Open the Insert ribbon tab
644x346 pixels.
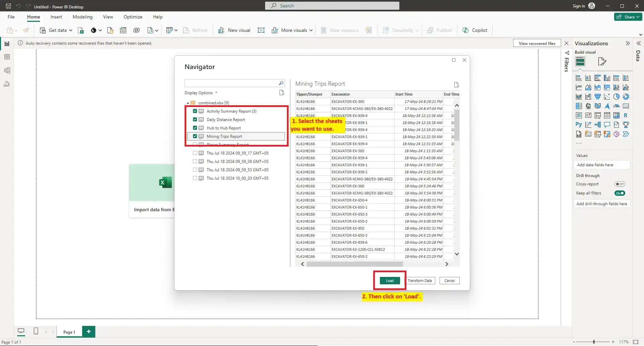coord(56,17)
